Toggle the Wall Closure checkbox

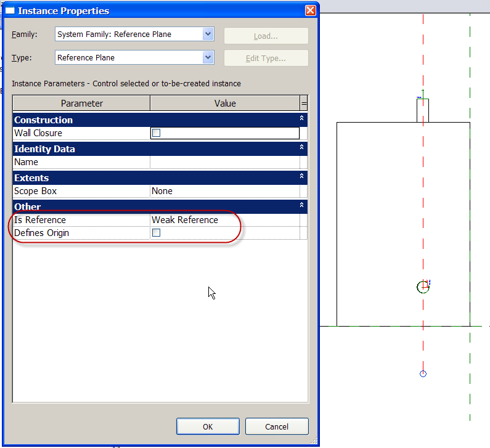[156, 132]
